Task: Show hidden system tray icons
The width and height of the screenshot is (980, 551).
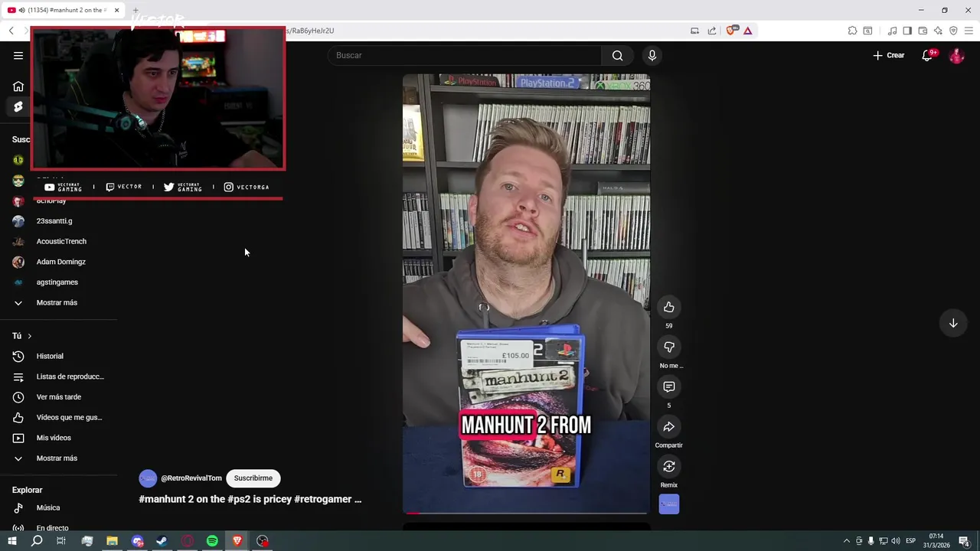Action: point(846,541)
